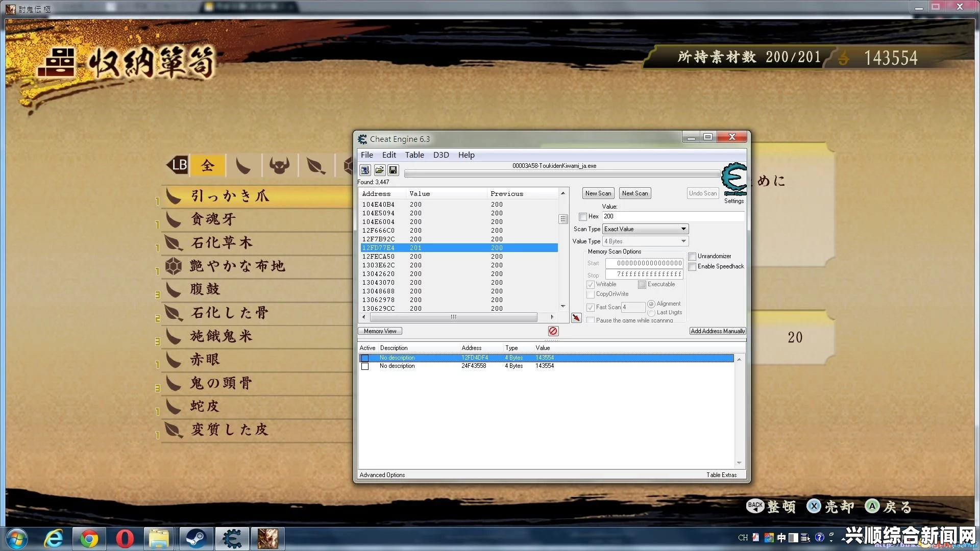Open the process list computer icon
The image size is (980, 551).
click(x=365, y=170)
